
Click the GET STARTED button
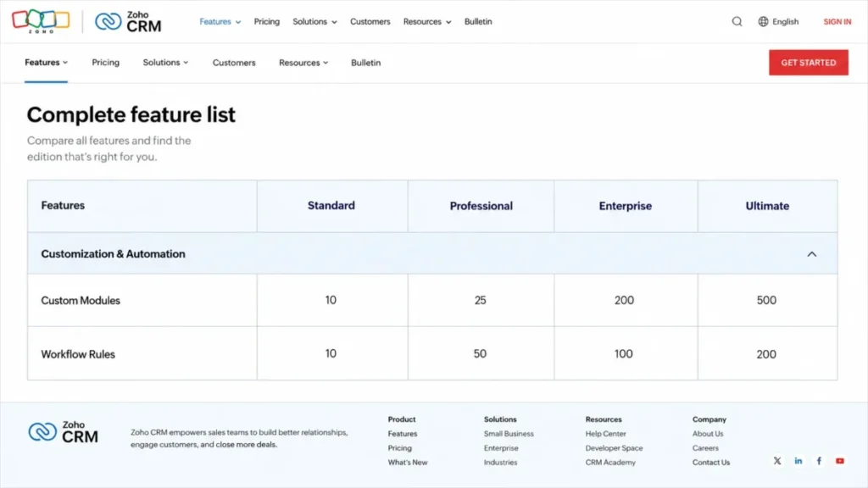[x=808, y=63]
